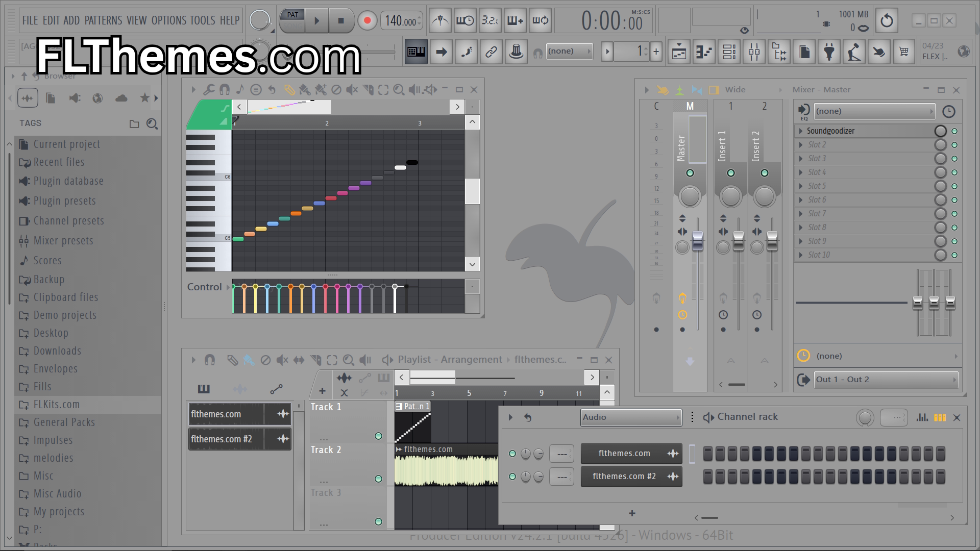Select the slip tool in the Playlist toolbar
This screenshot has height=551, width=980.
pyautogui.click(x=299, y=360)
